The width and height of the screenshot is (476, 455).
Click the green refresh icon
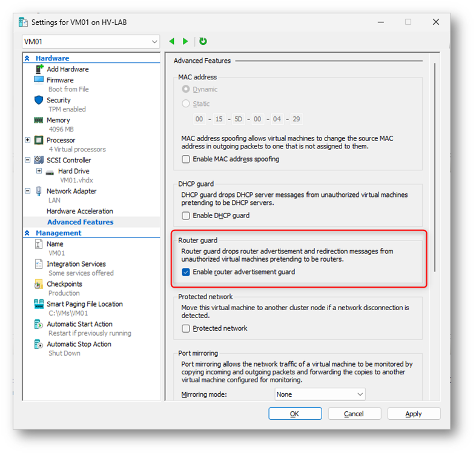coord(203,41)
